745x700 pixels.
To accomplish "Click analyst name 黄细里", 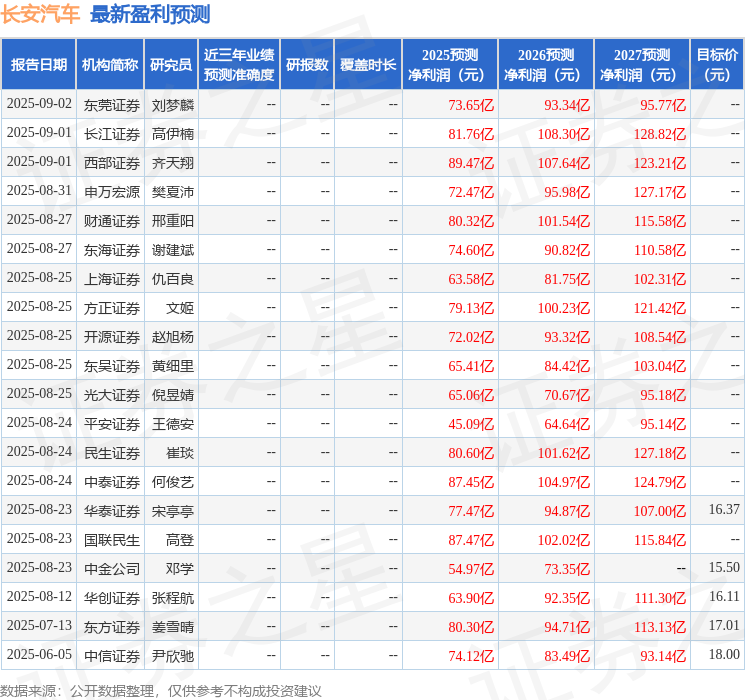I will (173, 366).
